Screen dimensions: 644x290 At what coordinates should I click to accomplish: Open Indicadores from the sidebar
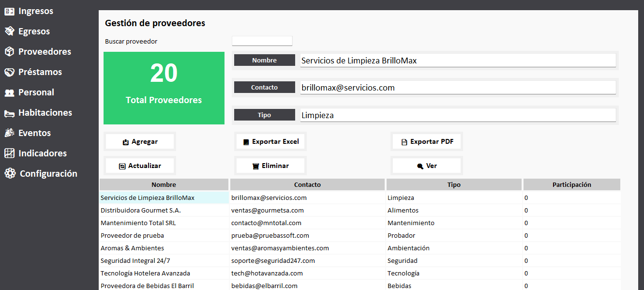point(43,153)
